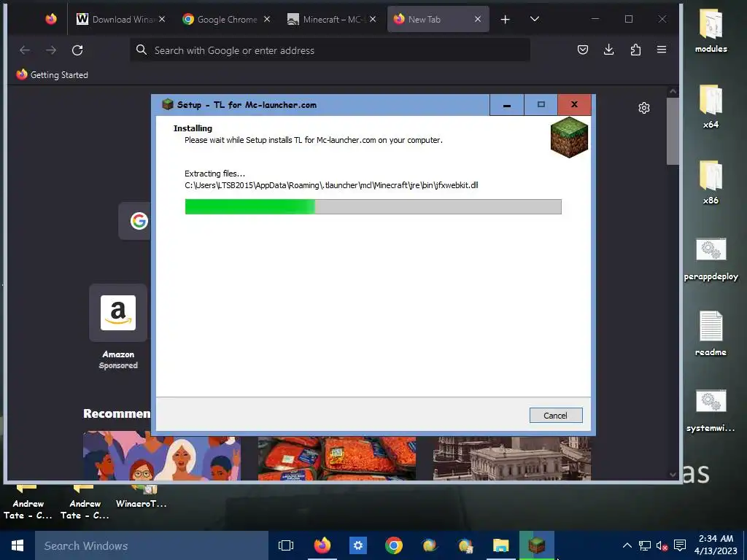This screenshot has width=747, height=560.
Task: Select the readme desktop file
Action: 711,333
